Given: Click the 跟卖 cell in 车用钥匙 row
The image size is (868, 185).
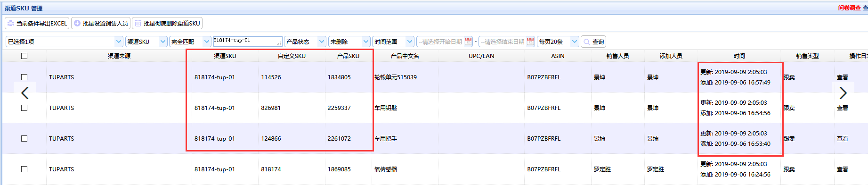Looking at the screenshot, I should point(789,108).
